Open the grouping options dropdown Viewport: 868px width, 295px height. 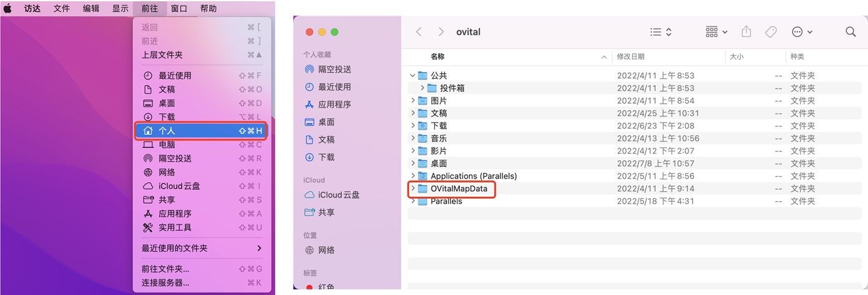716,32
